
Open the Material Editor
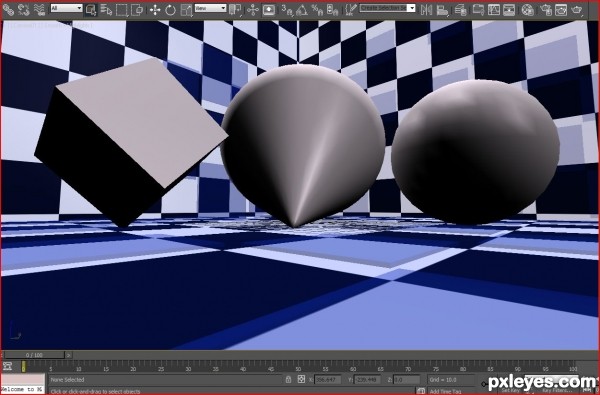pos(527,10)
